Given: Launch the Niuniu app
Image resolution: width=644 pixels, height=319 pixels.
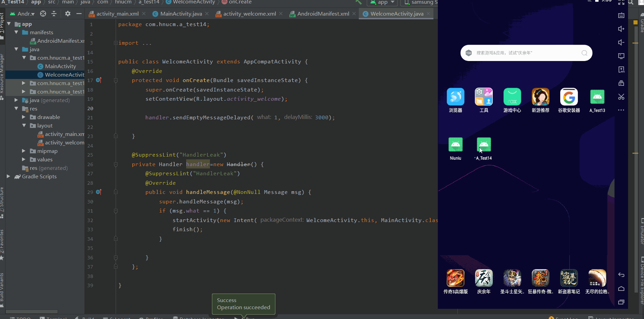Looking at the screenshot, I should click(455, 145).
